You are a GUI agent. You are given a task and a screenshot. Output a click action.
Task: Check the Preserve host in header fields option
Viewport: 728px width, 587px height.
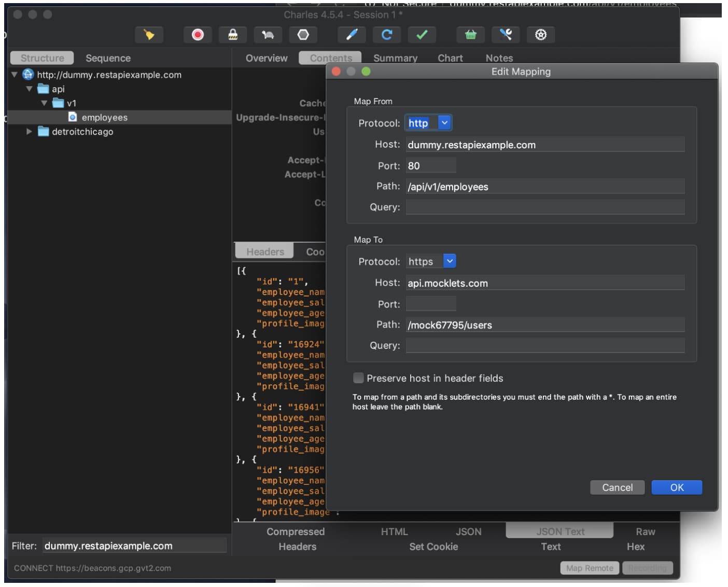click(x=358, y=378)
